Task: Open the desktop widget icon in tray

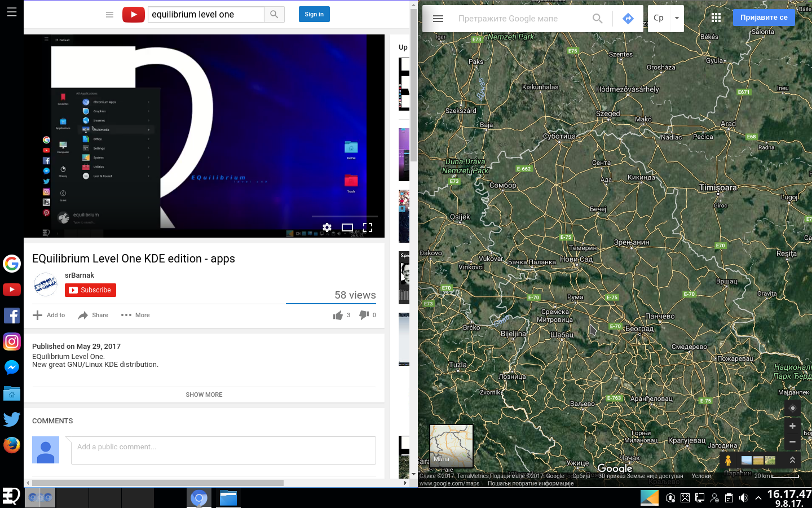Action: pos(650,497)
